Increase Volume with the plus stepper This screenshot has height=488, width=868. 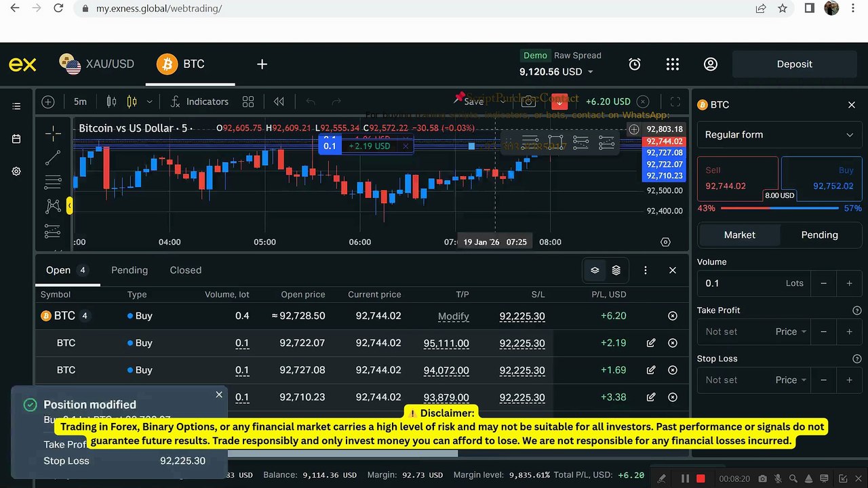[x=849, y=283]
